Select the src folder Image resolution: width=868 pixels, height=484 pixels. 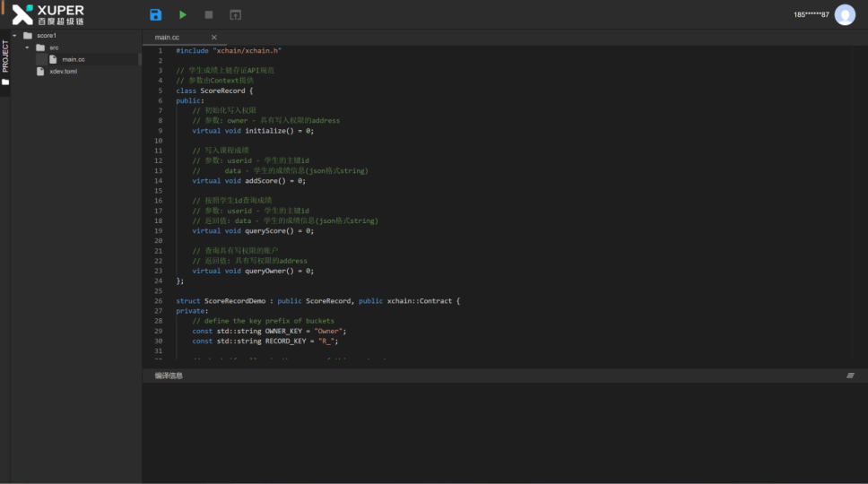pos(54,47)
